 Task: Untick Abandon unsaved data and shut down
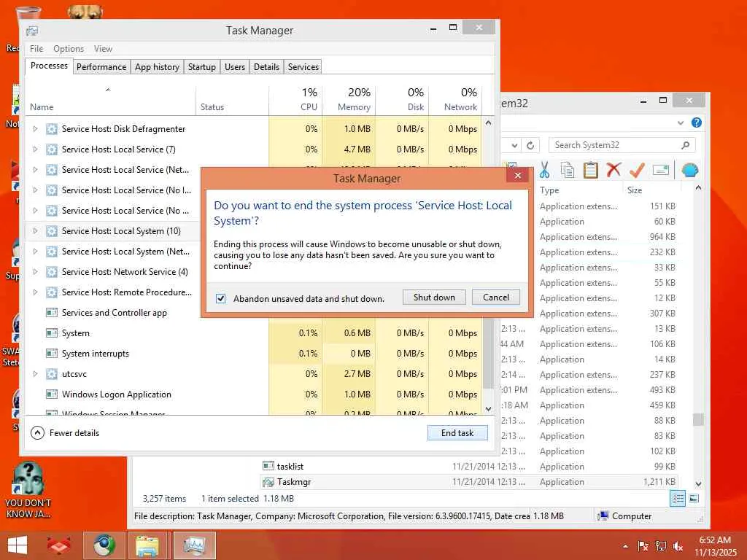coord(220,298)
